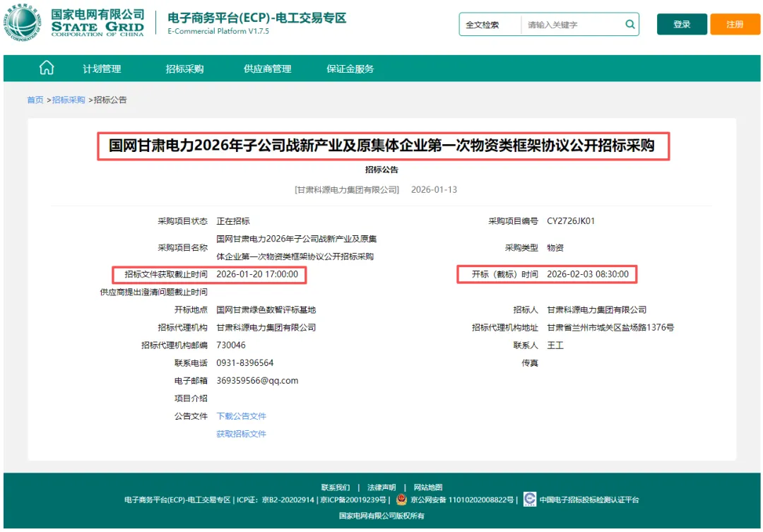Viewport: 763px width, 532px height.
Task: Click the [甘肃科源电力集团有限公司] publisher text
Action: click(347, 190)
